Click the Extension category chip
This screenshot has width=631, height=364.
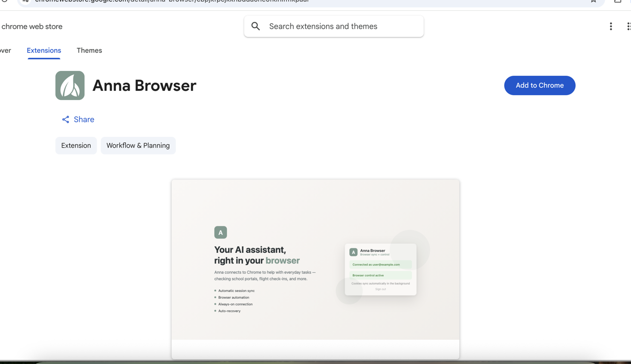point(76,146)
